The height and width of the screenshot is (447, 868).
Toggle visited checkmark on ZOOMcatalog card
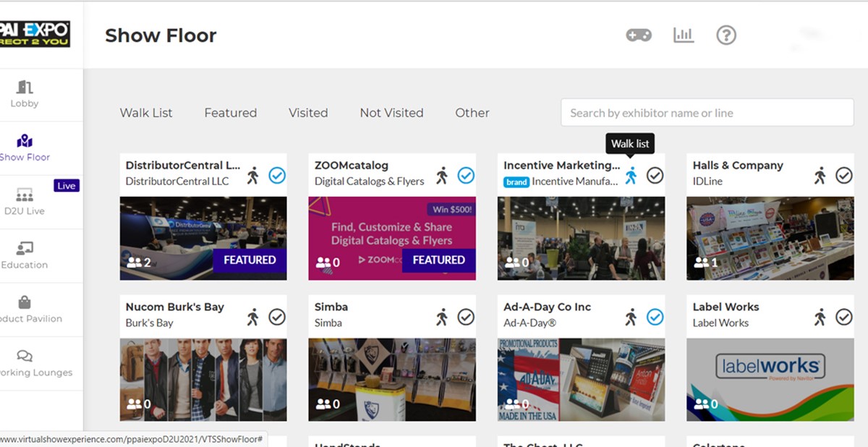466,175
